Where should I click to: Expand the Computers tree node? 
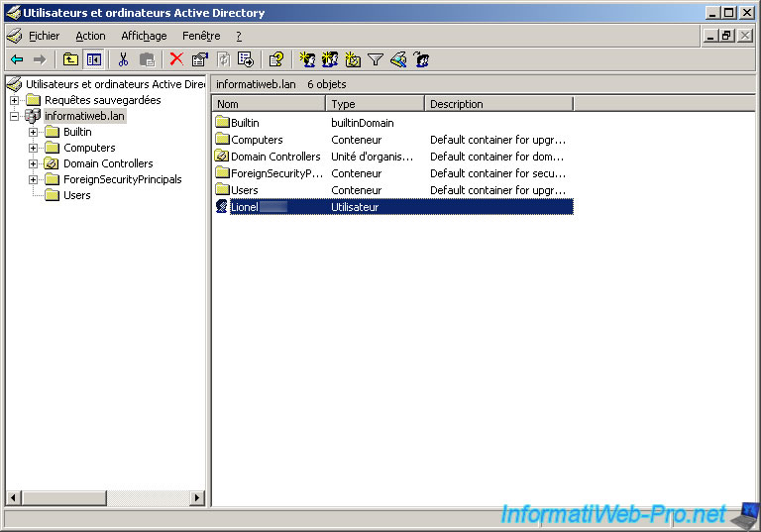tap(33, 148)
